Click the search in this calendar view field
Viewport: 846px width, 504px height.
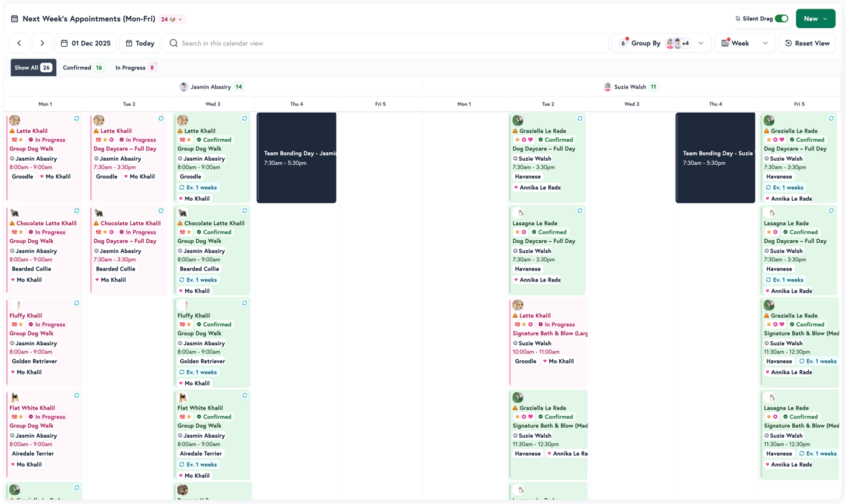coord(386,43)
